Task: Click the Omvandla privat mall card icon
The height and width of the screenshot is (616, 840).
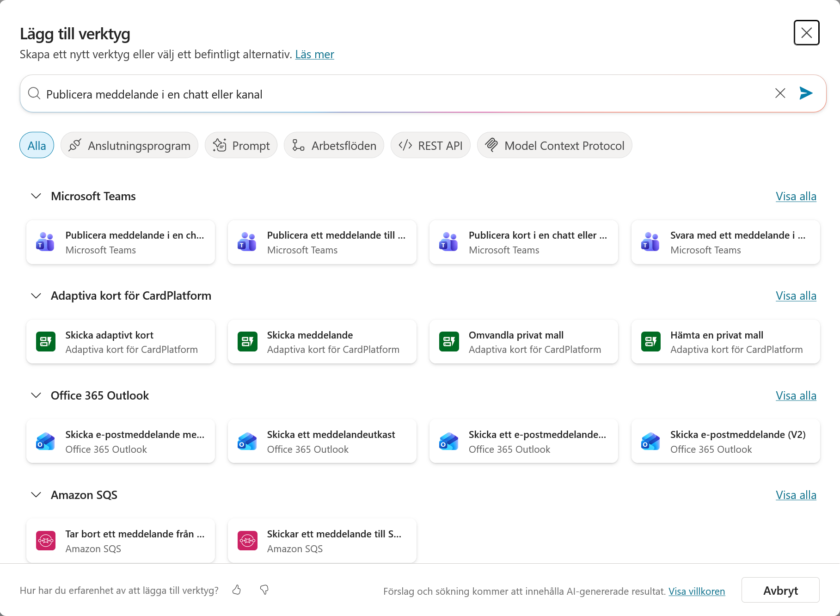Action: (x=448, y=342)
